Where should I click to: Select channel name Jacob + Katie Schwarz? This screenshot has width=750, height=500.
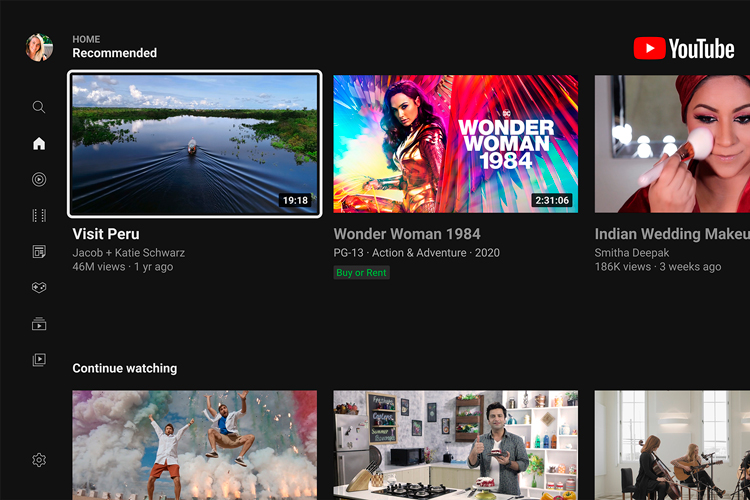click(x=128, y=253)
